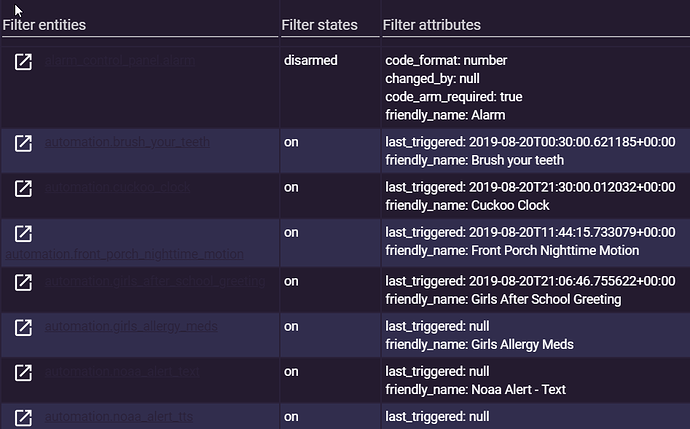Open more-info icon for alarm_control_panel.alarm
690x429 pixels.
click(23, 62)
